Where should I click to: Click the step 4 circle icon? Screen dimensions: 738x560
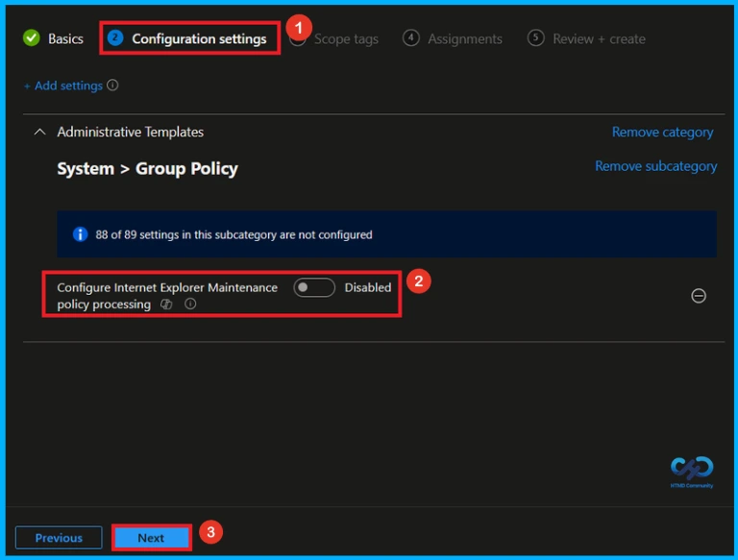(411, 37)
